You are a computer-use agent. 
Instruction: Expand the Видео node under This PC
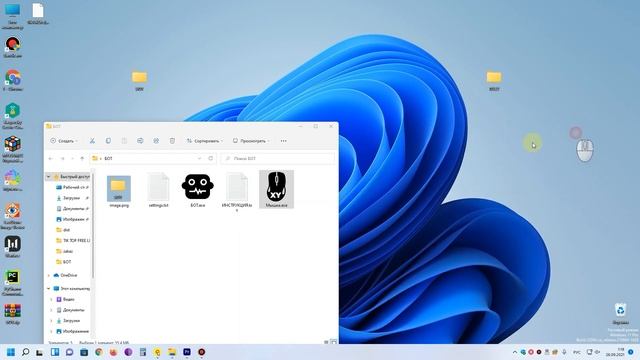pos(51,299)
